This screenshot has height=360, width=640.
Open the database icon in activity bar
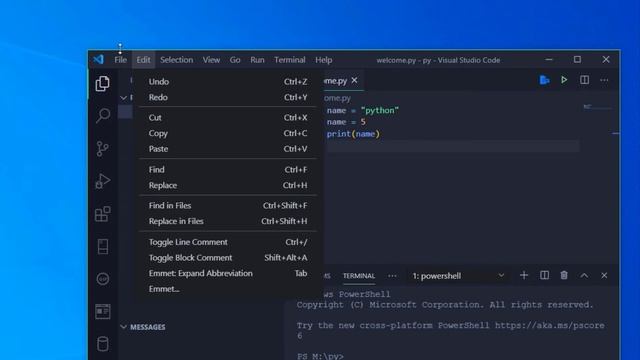coord(102,344)
